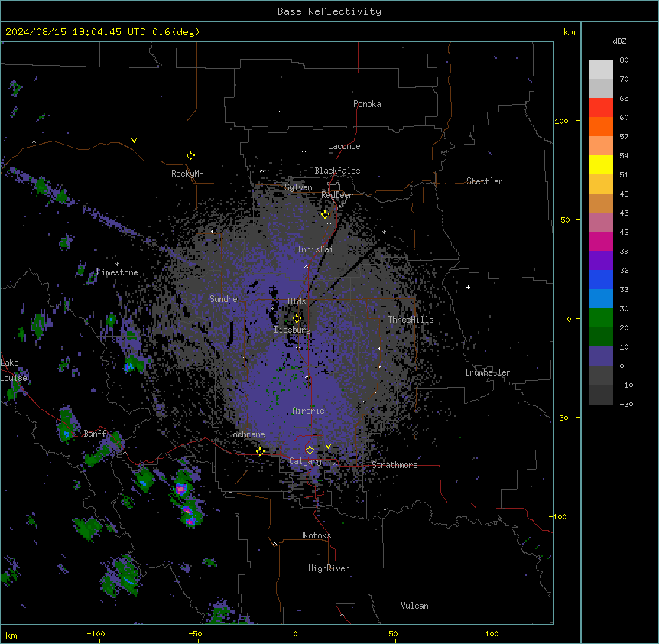Pick the orange 60 dBZ legend color
The image size is (659, 644).
[x=601, y=126]
